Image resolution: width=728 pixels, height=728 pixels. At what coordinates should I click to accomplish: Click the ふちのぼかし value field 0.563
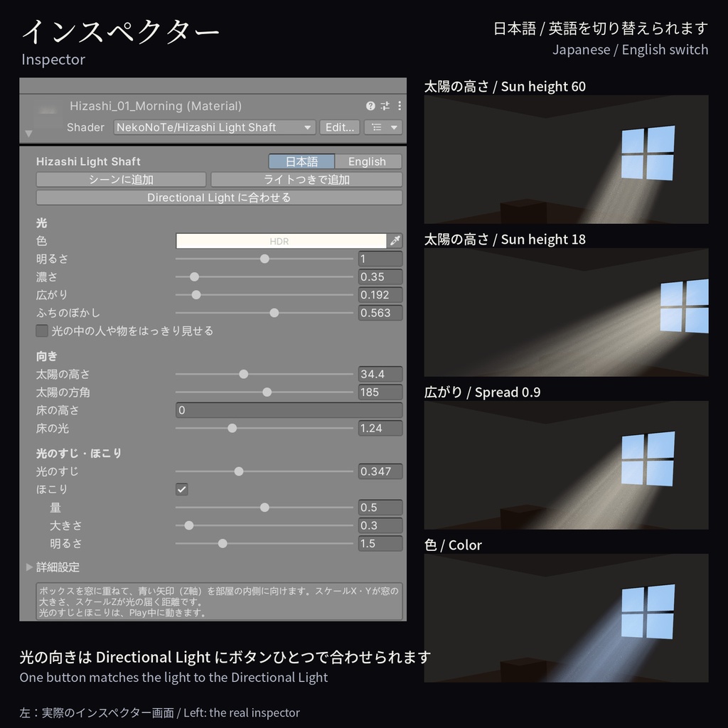(x=380, y=313)
